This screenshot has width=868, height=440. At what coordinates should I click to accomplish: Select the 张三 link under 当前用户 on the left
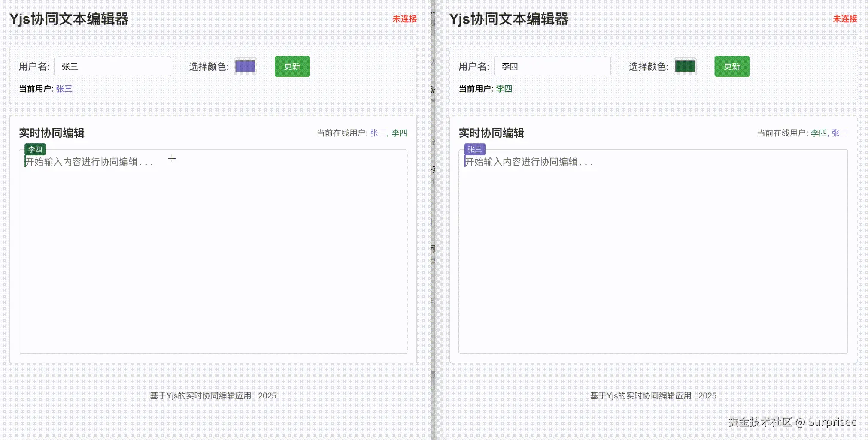coord(64,89)
